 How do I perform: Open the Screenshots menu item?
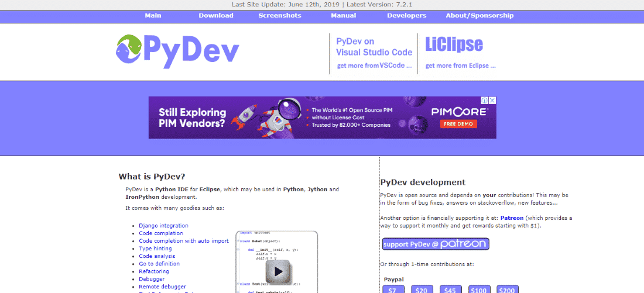[280, 16]
